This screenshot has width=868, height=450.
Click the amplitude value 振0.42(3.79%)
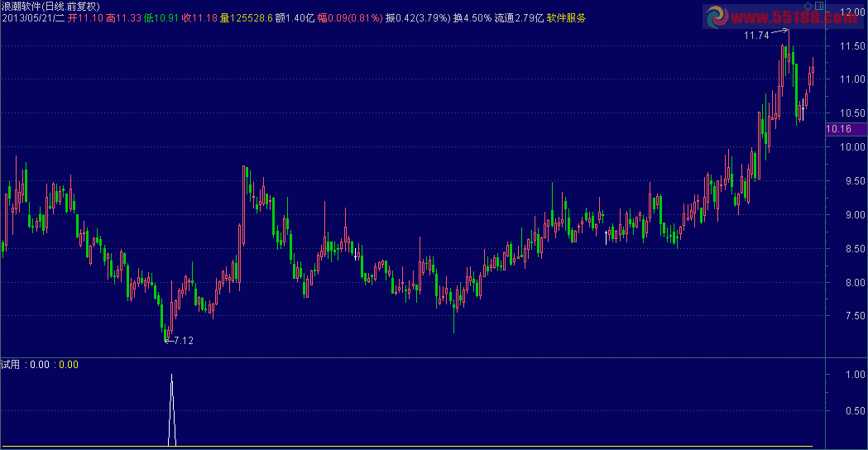(418, 18)
